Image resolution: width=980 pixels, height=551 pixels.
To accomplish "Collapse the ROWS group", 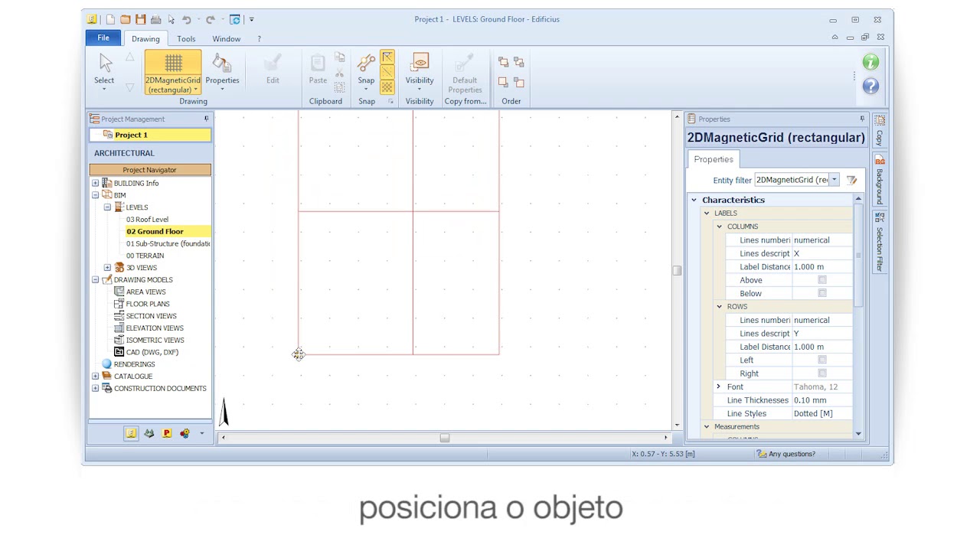I will pos(719,306).
